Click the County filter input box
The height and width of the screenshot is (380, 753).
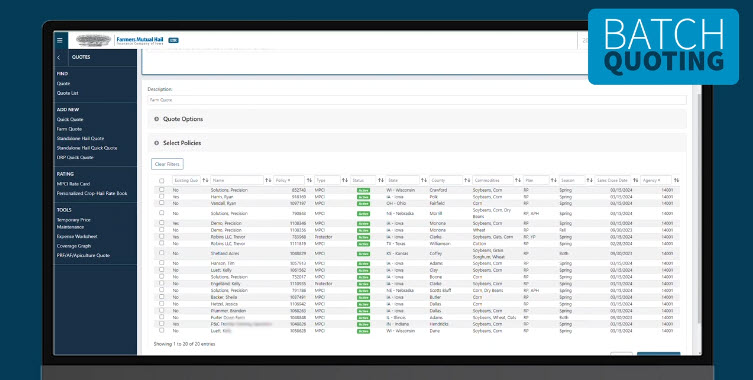[x=446, y=180]
